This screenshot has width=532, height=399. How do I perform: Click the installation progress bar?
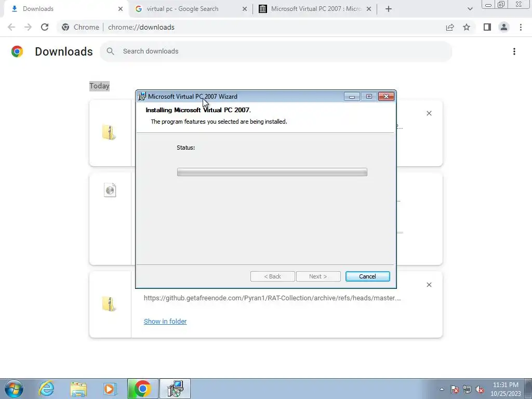[272, 172]
